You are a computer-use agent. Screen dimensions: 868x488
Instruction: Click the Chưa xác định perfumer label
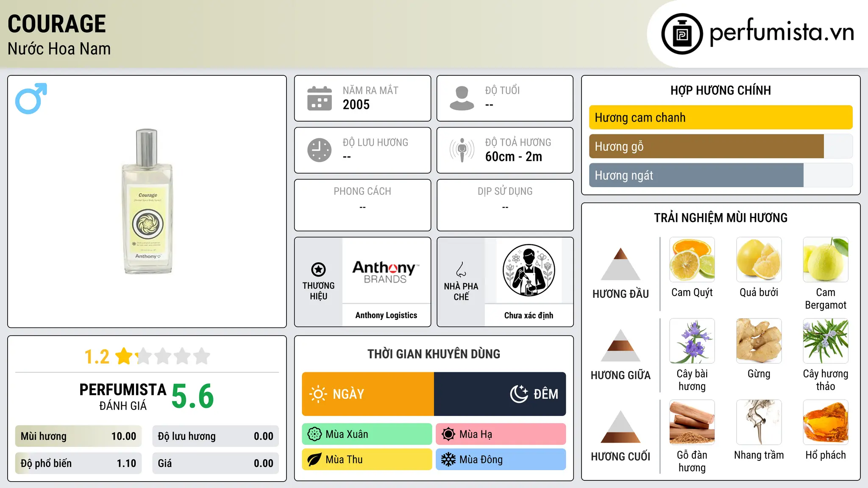[x=529, y=315]
